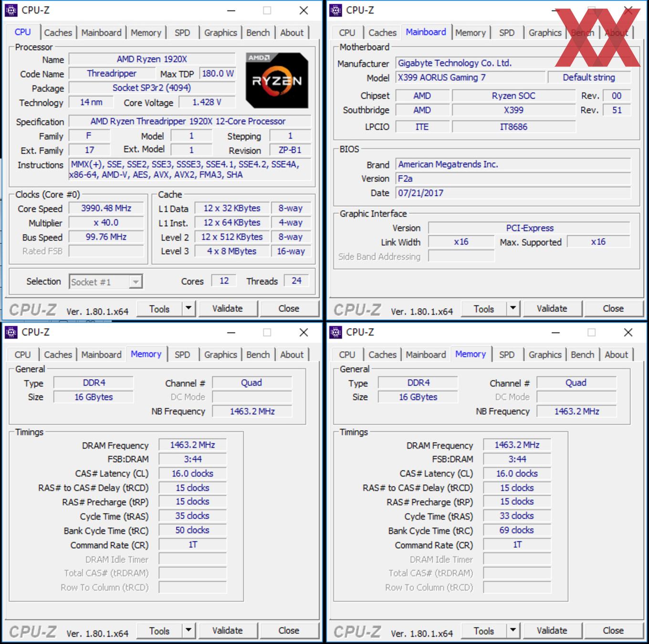Close the bottom-left Memory window with X

click(x=304, y=332)
